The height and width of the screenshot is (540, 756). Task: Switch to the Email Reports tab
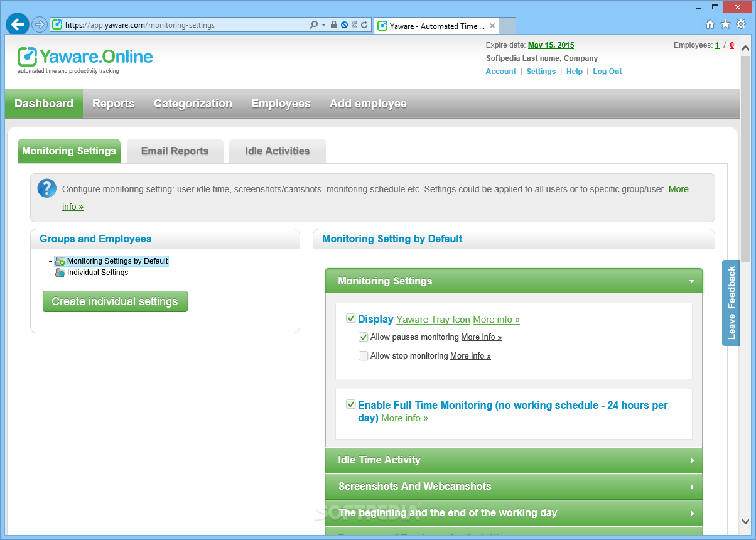pos(175,151)
